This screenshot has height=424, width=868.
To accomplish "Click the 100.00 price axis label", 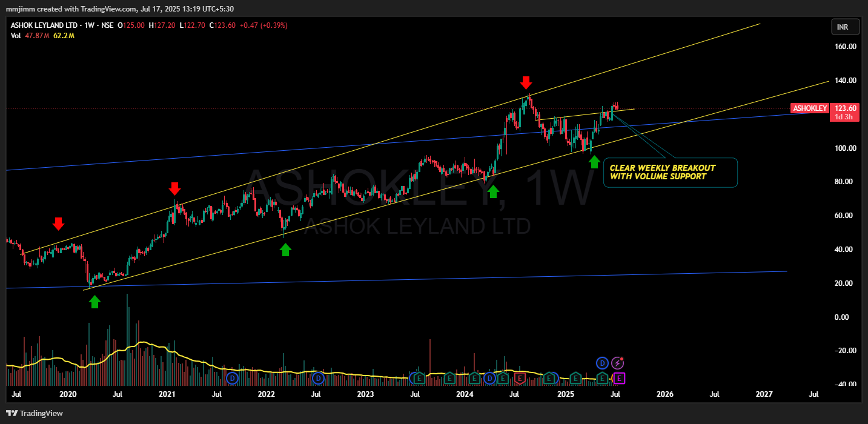I will click(844, 148).
